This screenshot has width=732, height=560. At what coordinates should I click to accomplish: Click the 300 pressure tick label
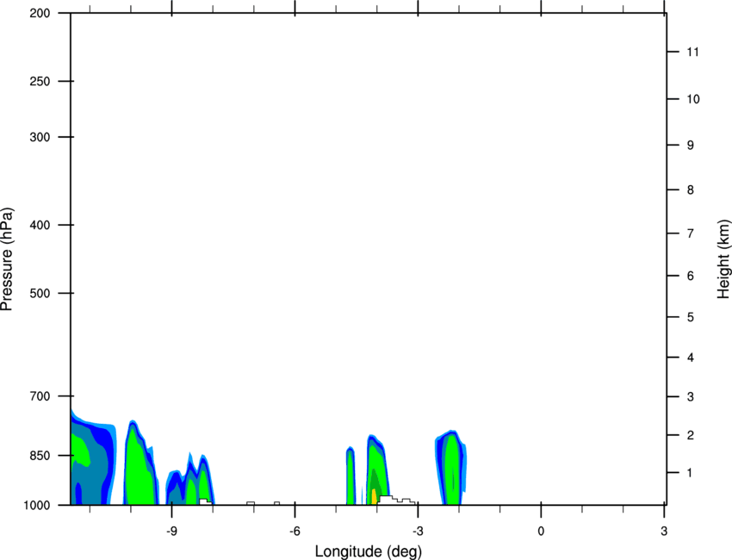click(40, 137)
